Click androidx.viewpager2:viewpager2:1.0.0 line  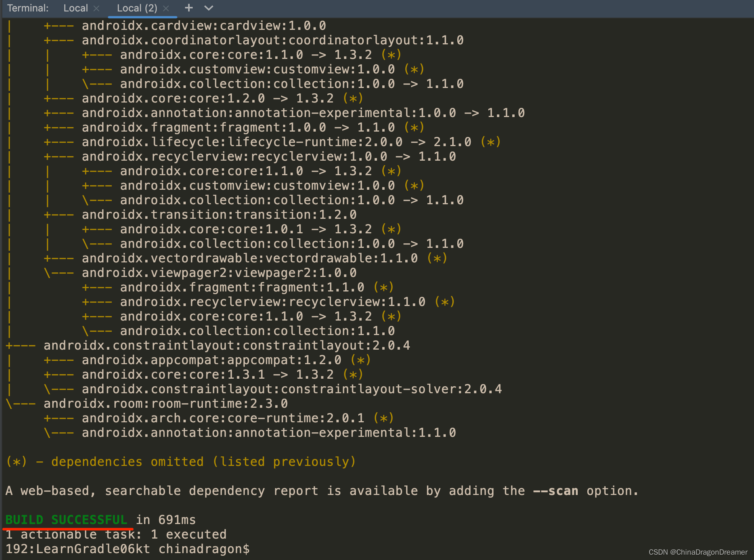pyautogui.click(x=219, y=273)
